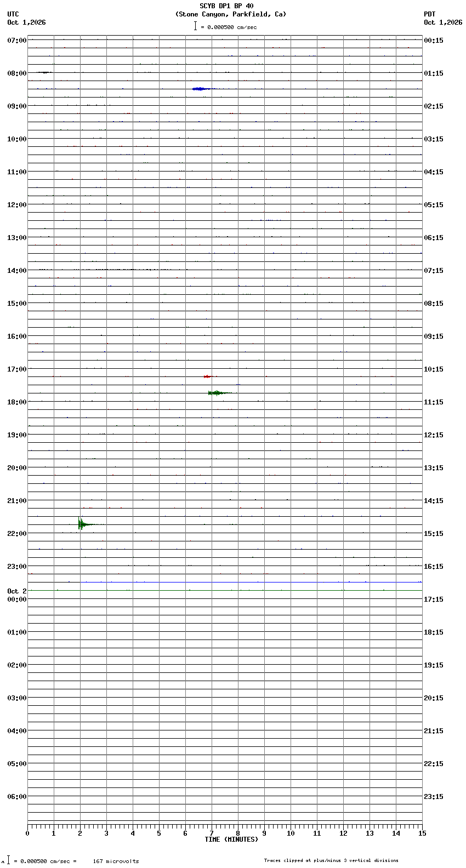Click the "16:15" PDT time label
This screenshot has height=868, width=466.
coord(434,567)
